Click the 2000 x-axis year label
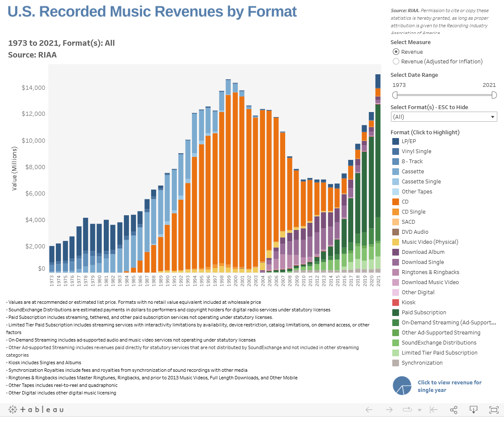Image resolution: width=504 pixels, height=428 pixels. (235, 280)
